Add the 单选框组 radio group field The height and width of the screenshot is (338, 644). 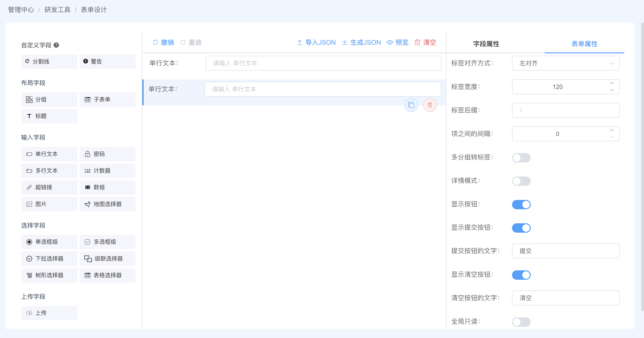(x=49, y=242)
